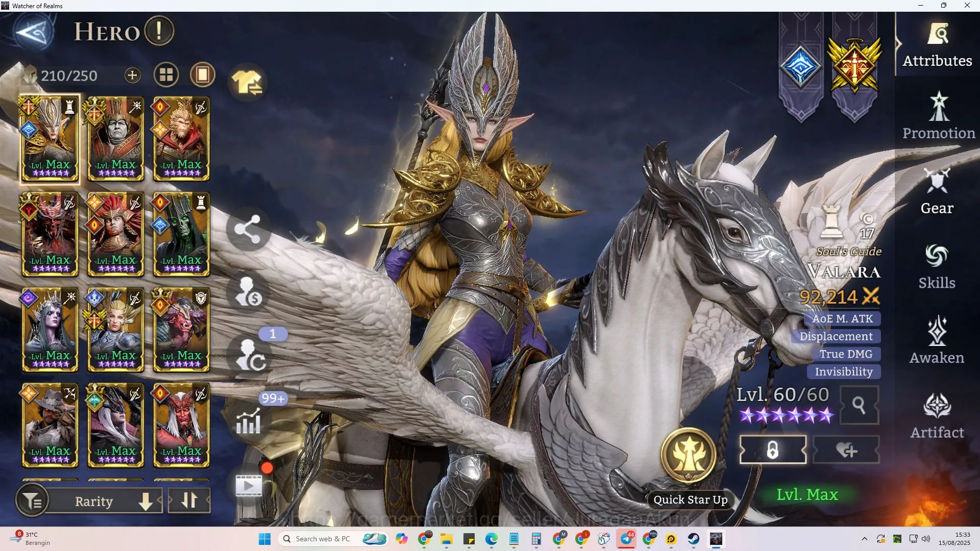Image resolution: width=980 pixels, height=551 pixels.
Task: Click the magnifier inspect hero button
Action: [859, 405]
